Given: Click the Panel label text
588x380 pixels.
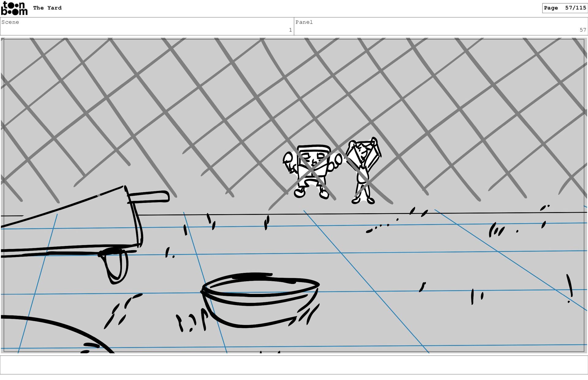Looking at the screenshot, I should click(x=304, y=22).
